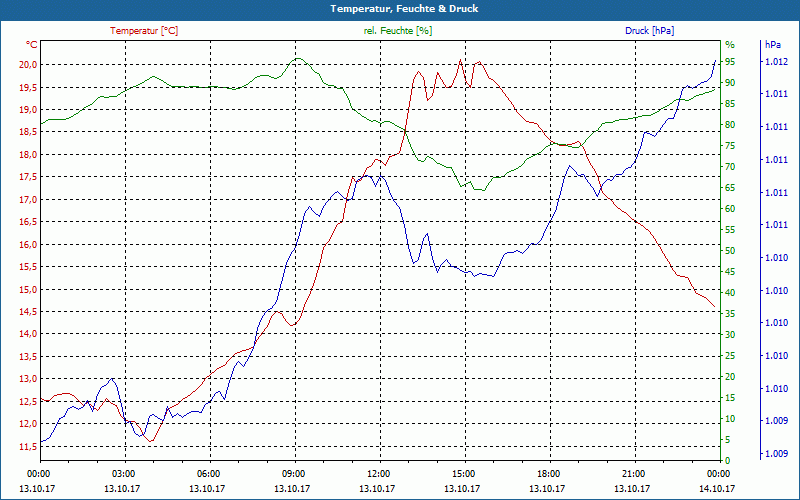The image size is (800, 500).
Task: Click the '17,0' temperature axis value
Action: [x=28, y=199]
